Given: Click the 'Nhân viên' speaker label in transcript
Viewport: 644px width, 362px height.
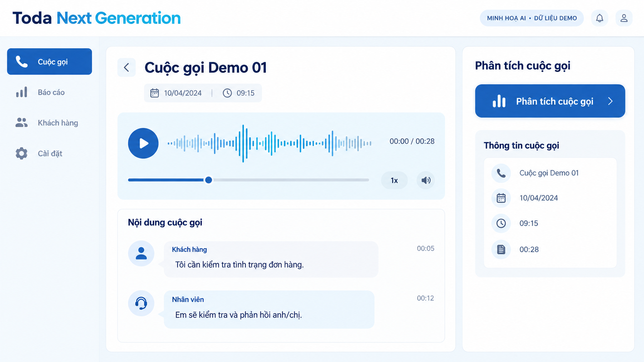Looking at the screenshot, I should click(188, 300).
